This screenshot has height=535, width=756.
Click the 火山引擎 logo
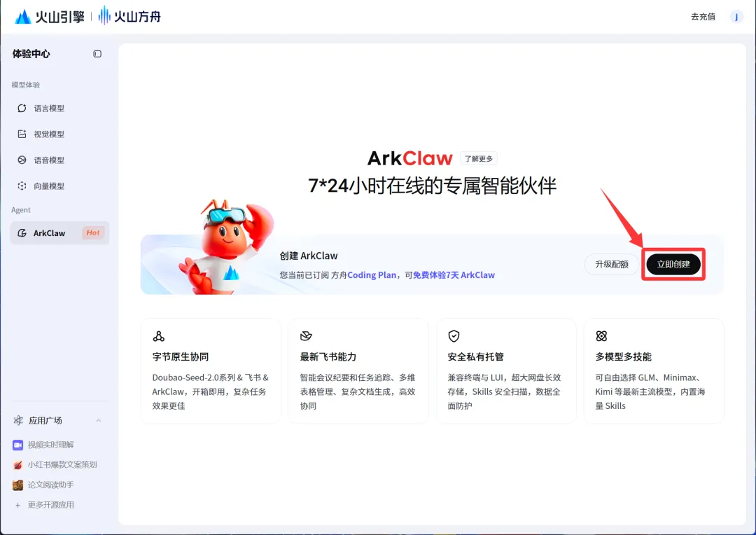[50, 16]
